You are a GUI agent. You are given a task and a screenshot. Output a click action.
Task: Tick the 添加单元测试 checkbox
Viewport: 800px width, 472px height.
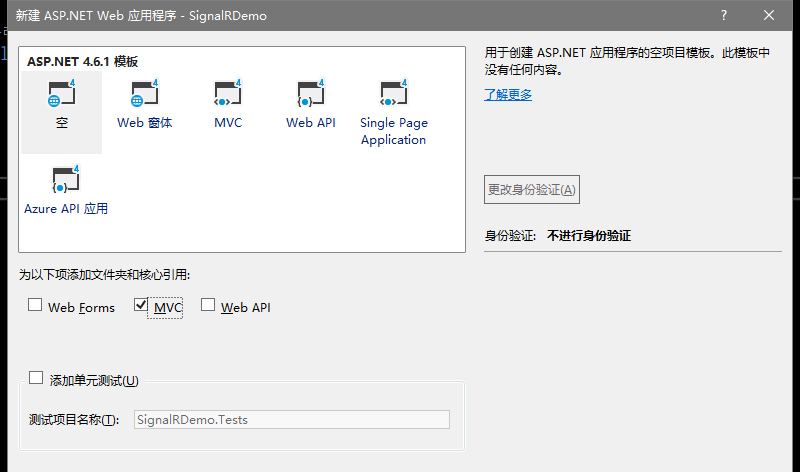tap(36, 378)
